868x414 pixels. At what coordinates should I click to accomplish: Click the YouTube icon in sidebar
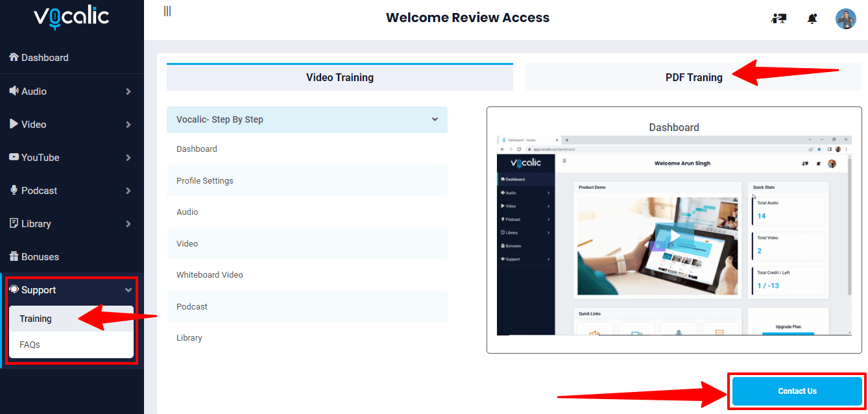pyautogui.click(x=14, y=157)
